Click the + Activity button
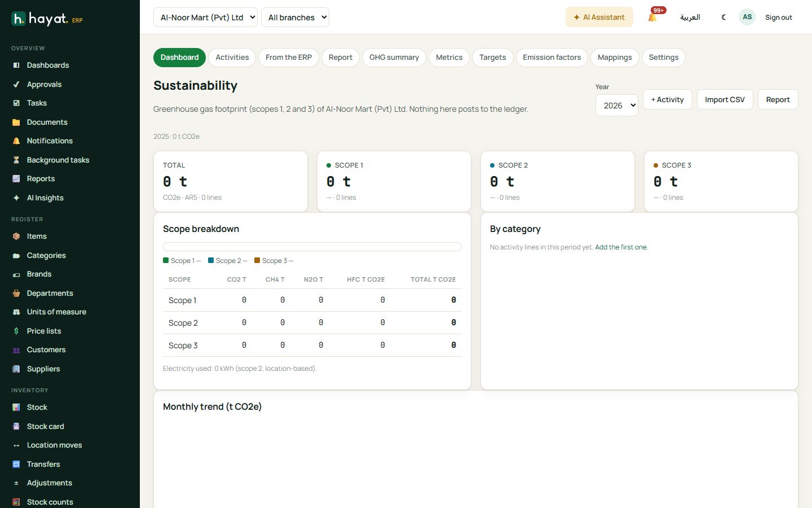The height and width of the screenshot is (508, 812). [x=668, y=99]
